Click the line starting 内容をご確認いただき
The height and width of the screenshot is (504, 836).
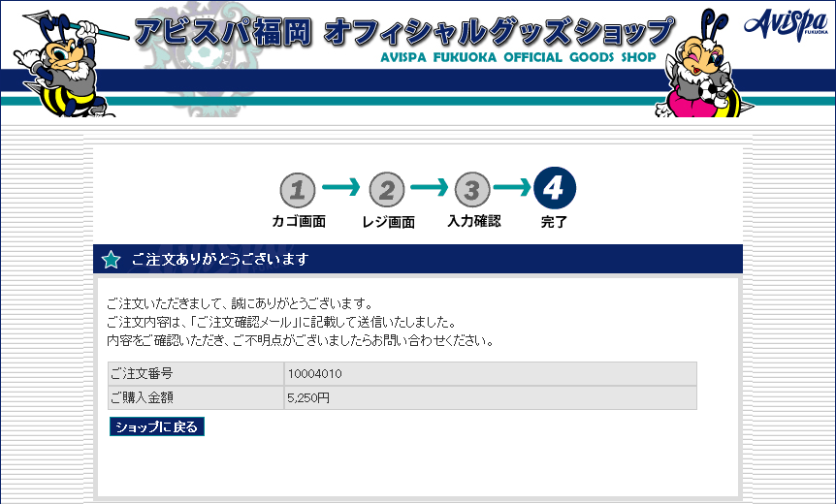coord(301,340)
